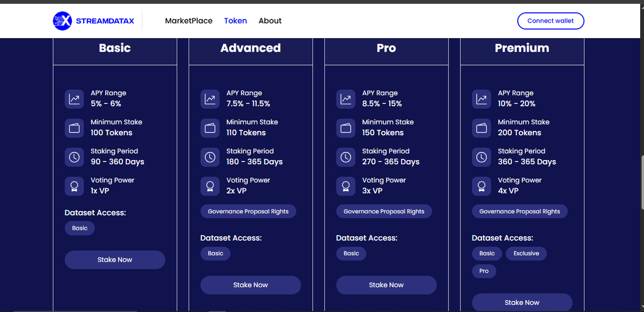The height and width of the screenshot is (312, 644).
Task: Click the Advanced plan title heading
Action: click(250, 48)
